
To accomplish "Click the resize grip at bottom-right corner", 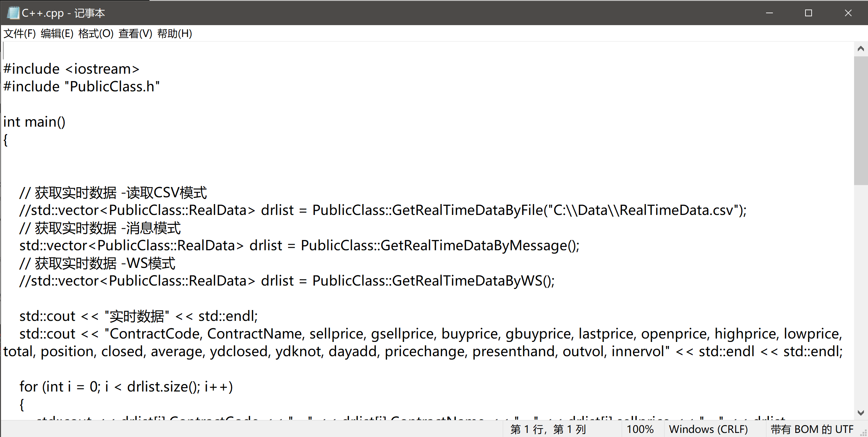I will [x=863, y=433].
